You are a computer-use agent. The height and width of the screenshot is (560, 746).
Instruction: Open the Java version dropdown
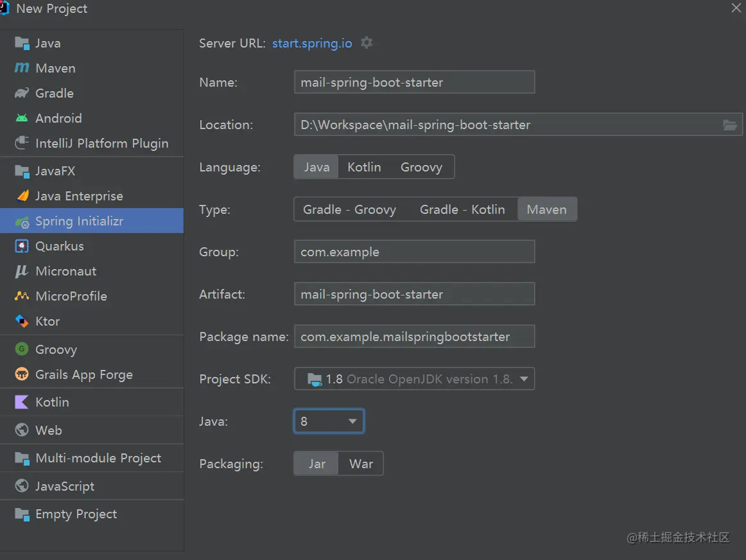tap(329, 421)
